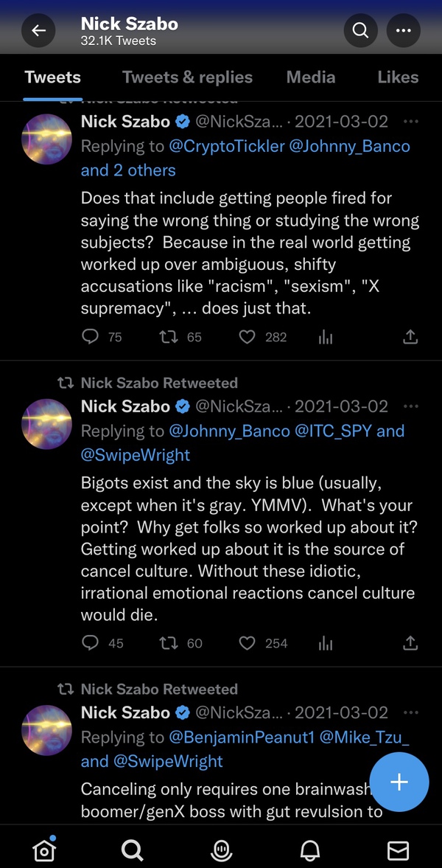Open the @CryptoTickler profile link
The width and height of the screenshot is (442, 868).
pyautogui.click(x=227, y=146)
